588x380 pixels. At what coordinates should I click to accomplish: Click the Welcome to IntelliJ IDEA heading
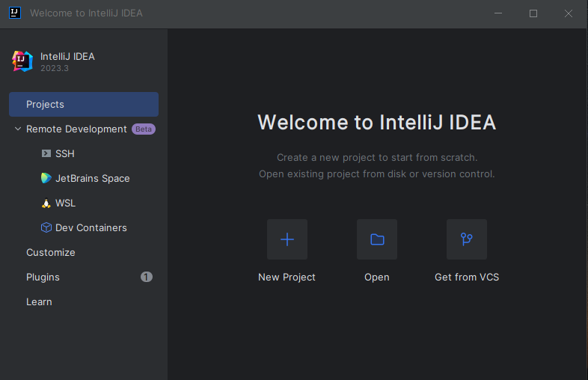click(x=377, y=122)
